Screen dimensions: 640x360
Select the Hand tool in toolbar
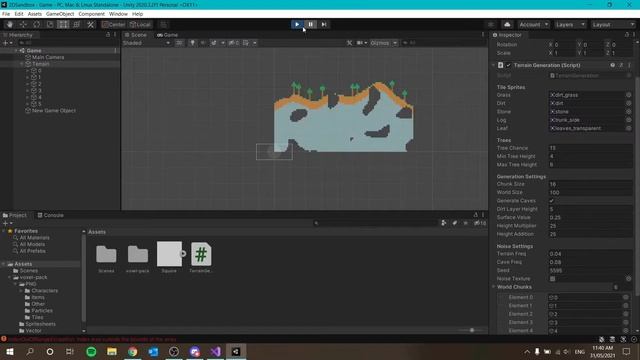(10, 24)
